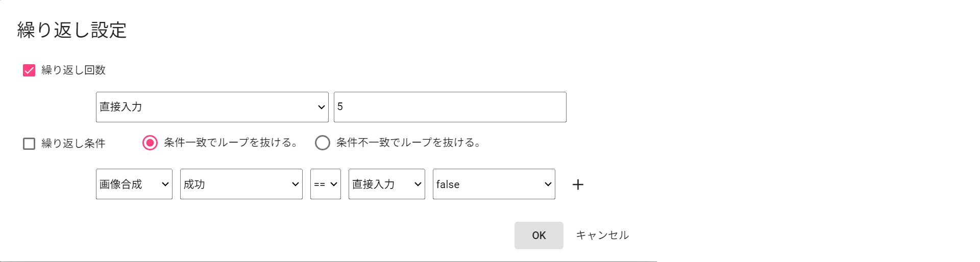This screenshot has height=262, width=980.
Task: Uncheck the 繰り返し回数 checkbox
Action: tap(29, 70)
